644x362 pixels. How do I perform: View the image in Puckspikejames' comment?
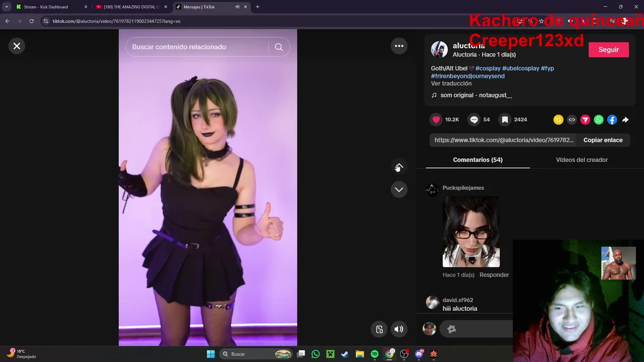tap(471, 231)
